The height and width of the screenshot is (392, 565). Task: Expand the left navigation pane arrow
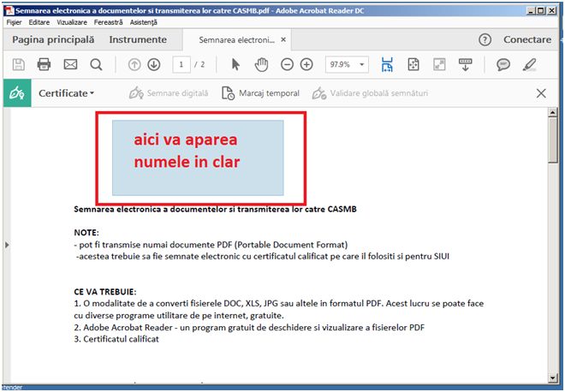click(x=6, y=245)
